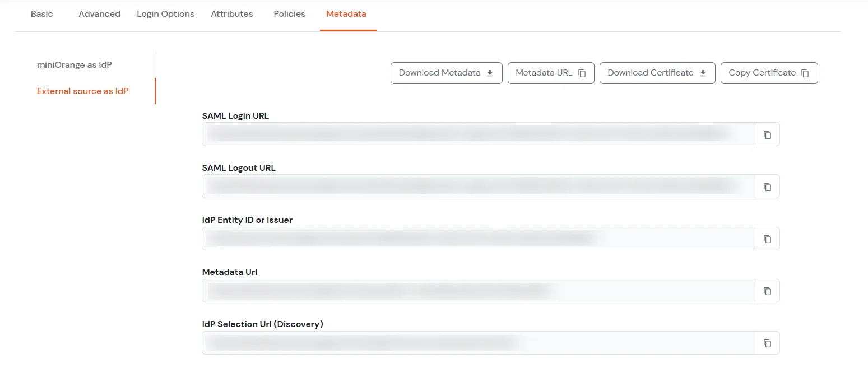Open the Attributes tab
Screen dimensions: 868x382
tap(231, 13)
